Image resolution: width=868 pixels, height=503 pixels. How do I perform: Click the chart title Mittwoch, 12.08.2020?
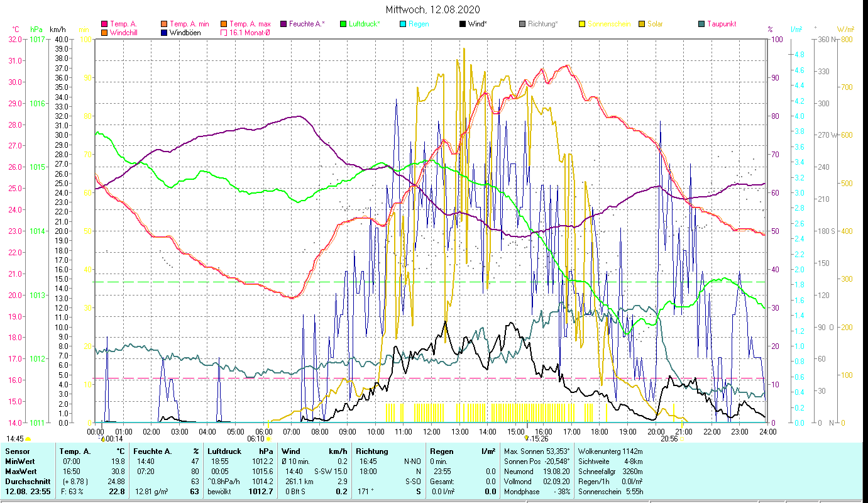click(x=433, y=9)
